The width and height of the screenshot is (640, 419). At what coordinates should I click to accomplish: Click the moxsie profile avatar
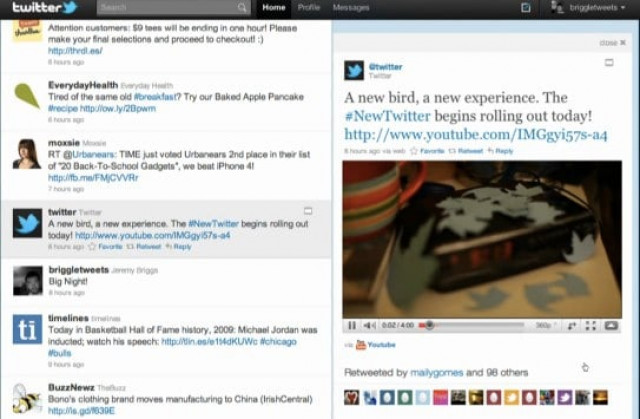tap(27, 153)
